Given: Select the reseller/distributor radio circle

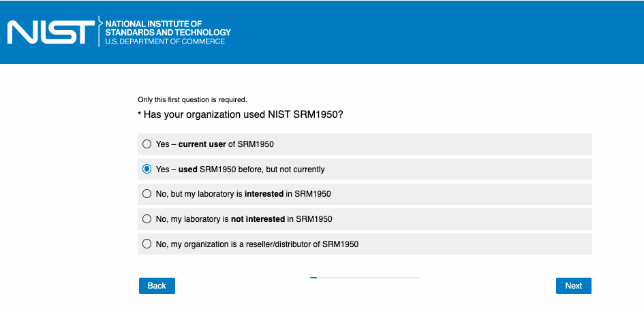Looking at the screenshot, I should (x=147, y=244).
